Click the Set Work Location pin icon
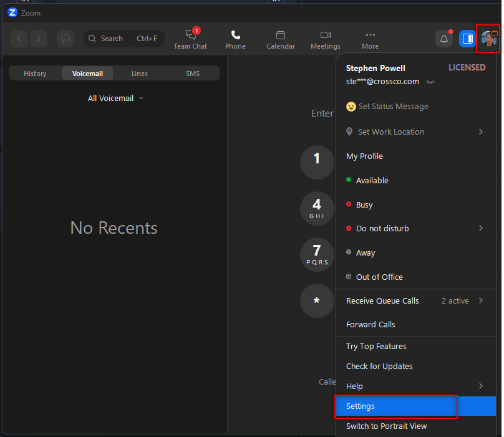The height and width of the screenshot is (437, 504). pos(349,132)
